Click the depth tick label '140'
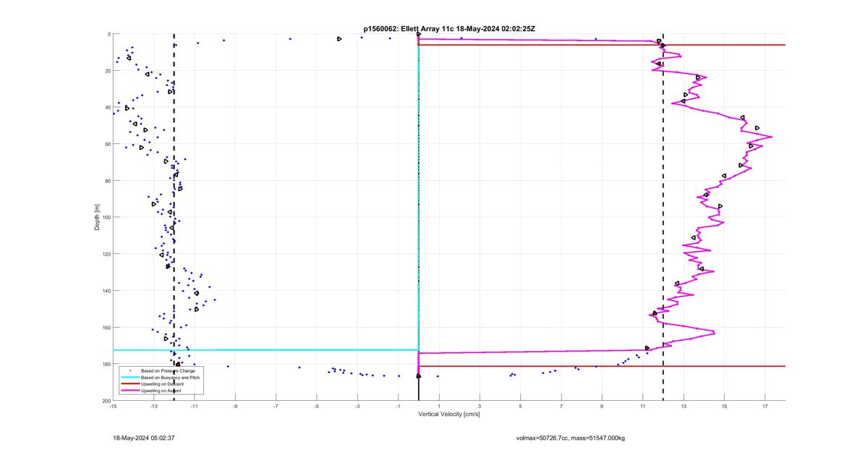This screenshot has width=868, height=450. pos(106,291)
